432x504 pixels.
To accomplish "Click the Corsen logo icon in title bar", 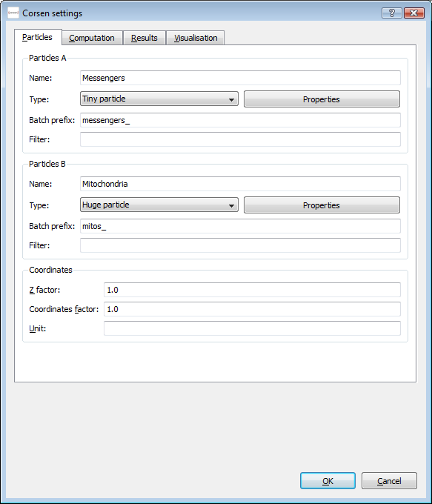I will (x=13, y=13).
